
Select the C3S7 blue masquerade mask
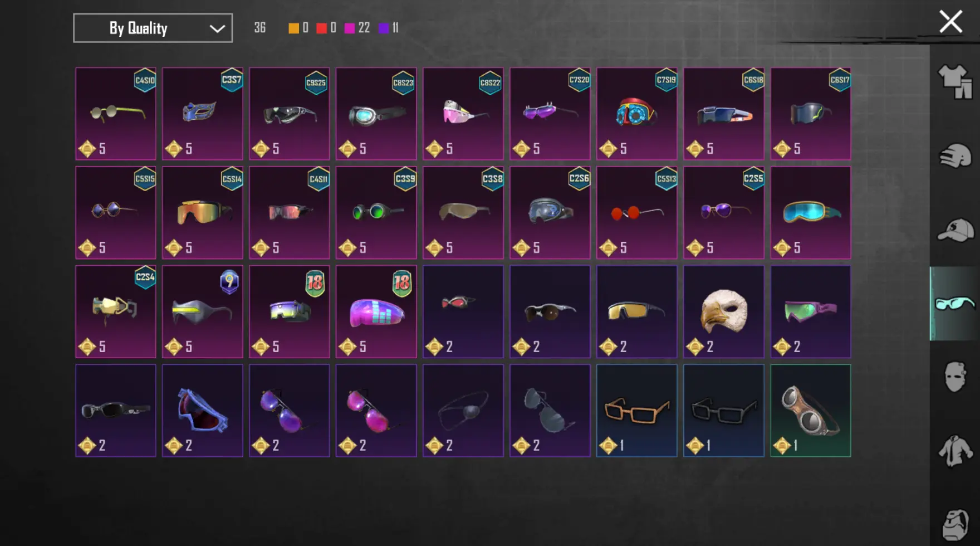tap(203, 114)
